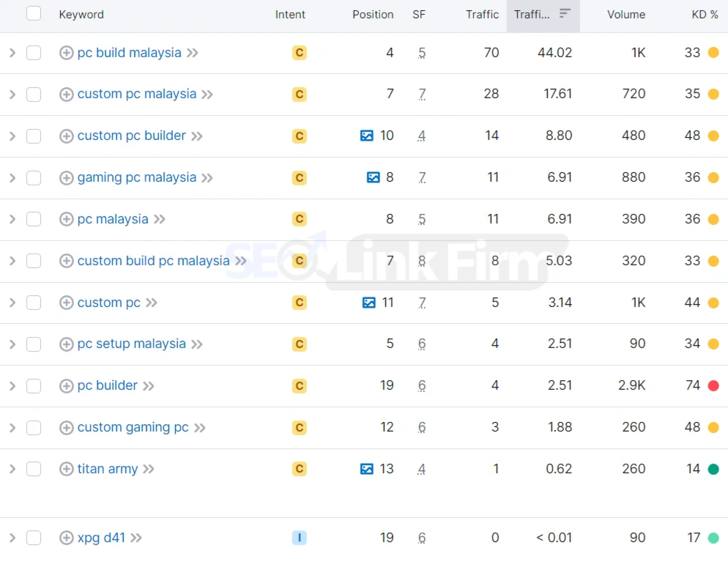The image size is (728, 570).
Task: Click the image SERP icon for custom pc builder
Action: [367, 136]
